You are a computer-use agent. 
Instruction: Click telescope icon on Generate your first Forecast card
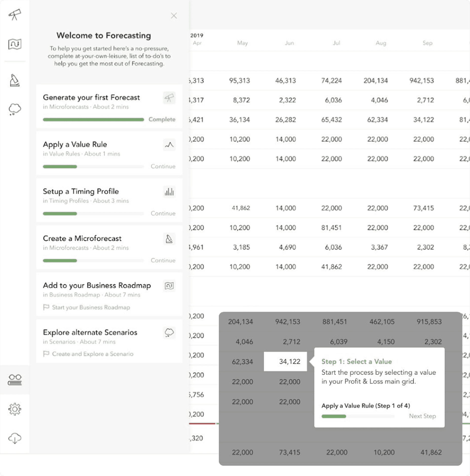click(x=169, y=98)
